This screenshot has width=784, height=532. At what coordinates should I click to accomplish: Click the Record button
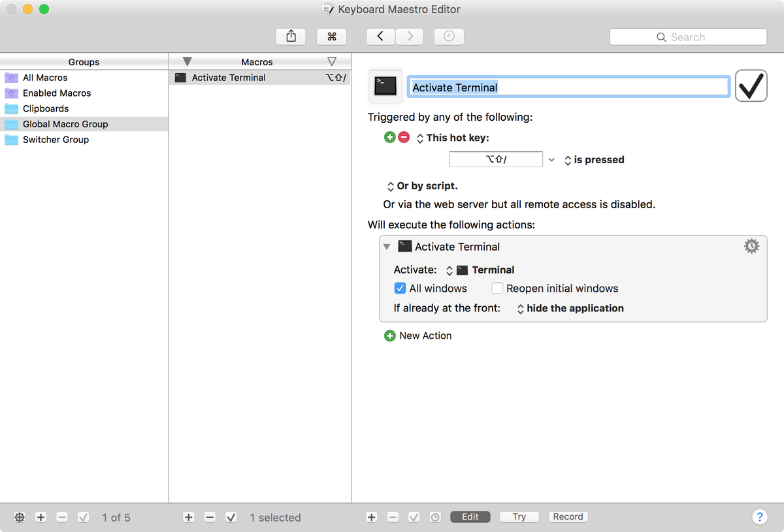(x=568, y=516)
